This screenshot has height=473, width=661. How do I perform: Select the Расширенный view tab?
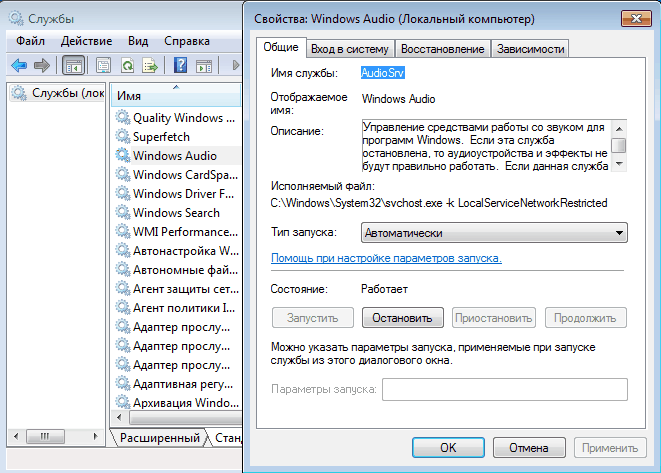pos(159,438)
